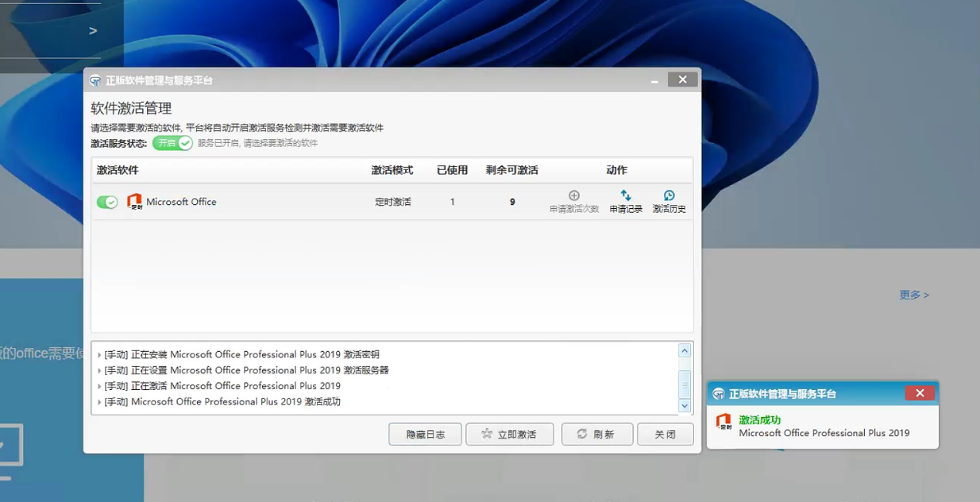
Task: Click the 剩余可激活 column header
Action: pyautogui.click(x=512, y=170)
